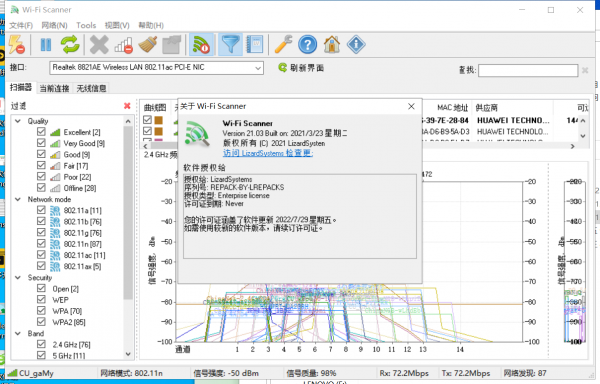The height and width of the screenshot is (384, 600).
Task: Click the 802.11a network mode icon
Action: point(55,210)
